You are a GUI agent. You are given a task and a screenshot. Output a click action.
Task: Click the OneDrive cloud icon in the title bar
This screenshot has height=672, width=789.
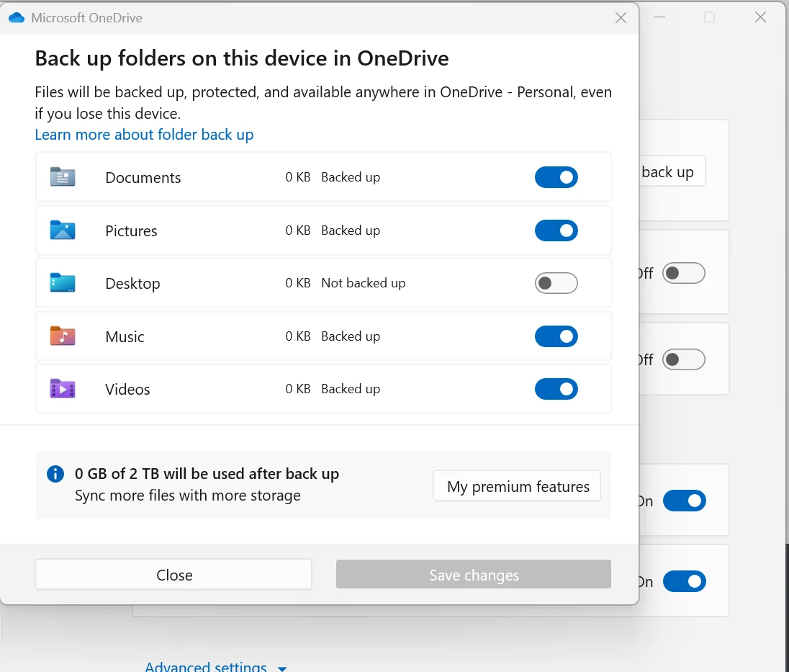point(17,17)
